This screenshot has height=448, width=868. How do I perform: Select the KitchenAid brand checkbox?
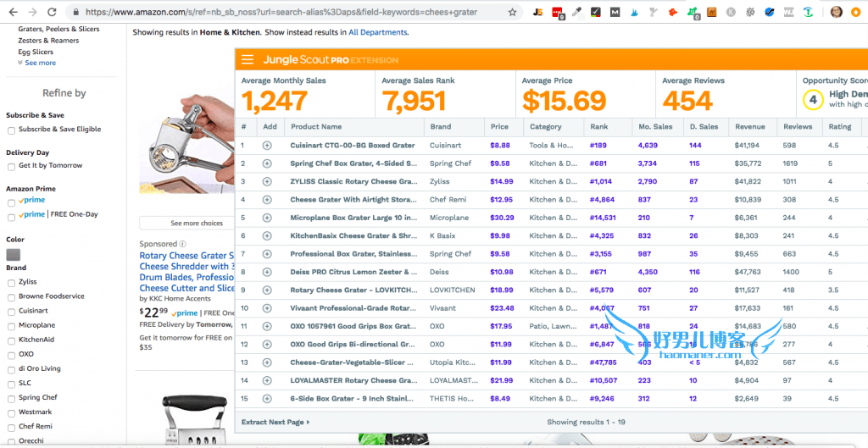[x=11, y=340]
